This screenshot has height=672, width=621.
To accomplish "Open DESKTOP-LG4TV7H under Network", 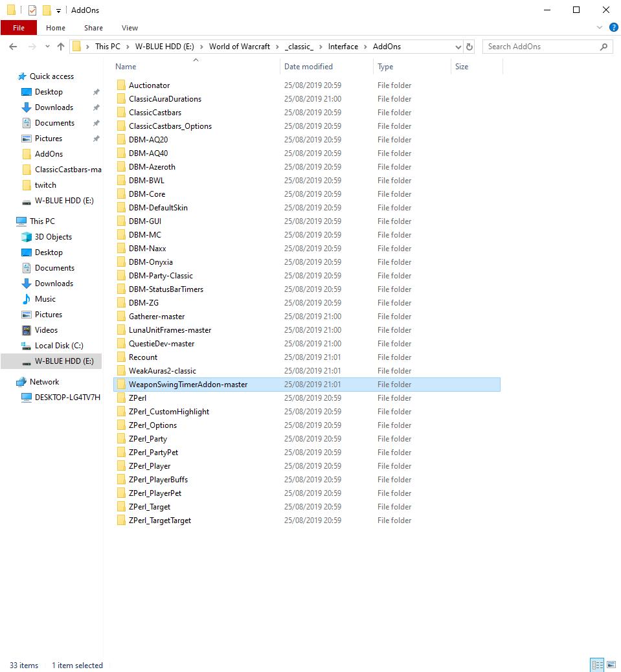I will coord(67,398).
